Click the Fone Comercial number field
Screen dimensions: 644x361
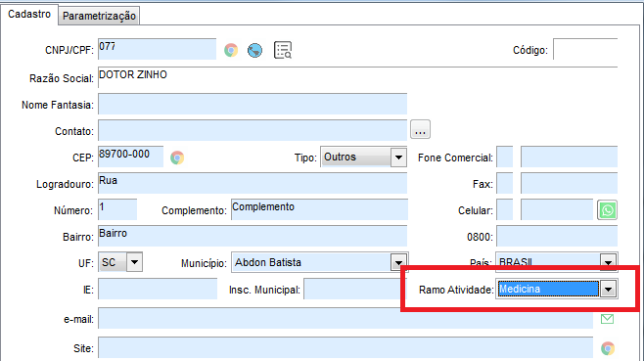(x=570, y=157)
